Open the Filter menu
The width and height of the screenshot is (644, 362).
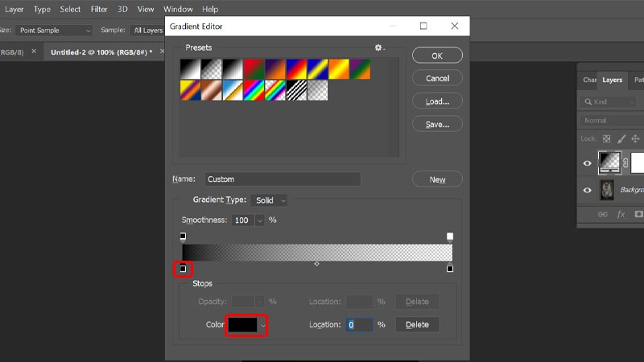click(99, 9)
